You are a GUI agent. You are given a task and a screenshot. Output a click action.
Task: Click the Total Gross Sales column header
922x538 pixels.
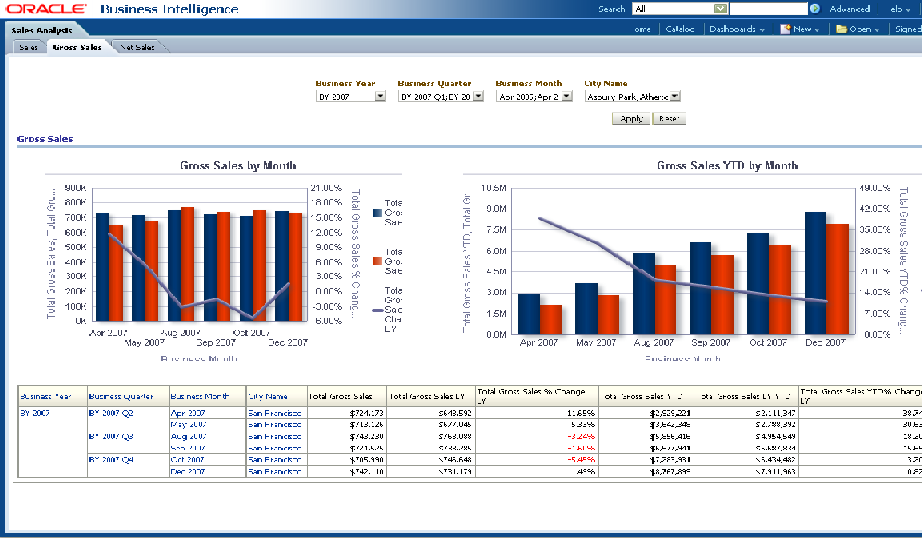point(341,396)
